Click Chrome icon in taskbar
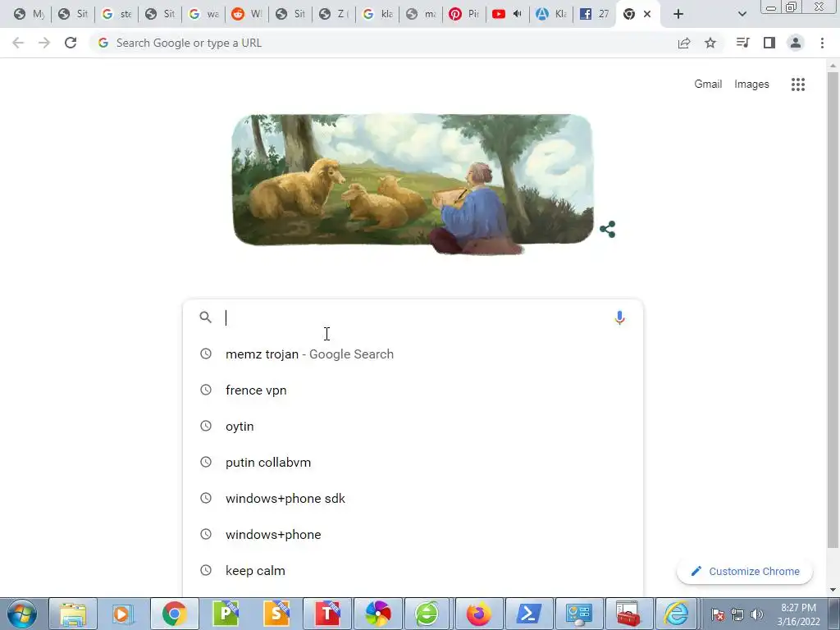The width and height of the screenshot is (840, 630). coord(174,614)
